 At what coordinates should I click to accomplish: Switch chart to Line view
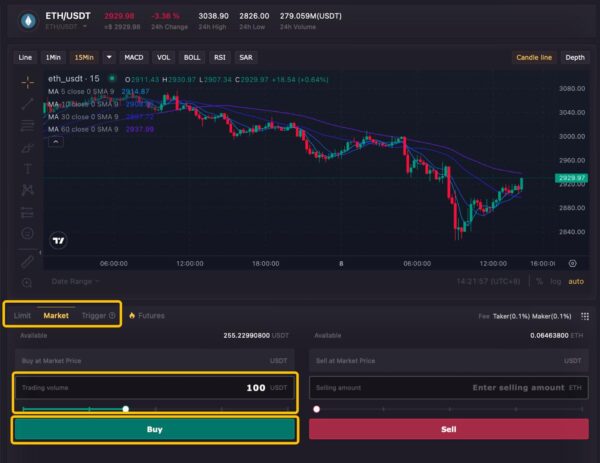click(25, 57)
